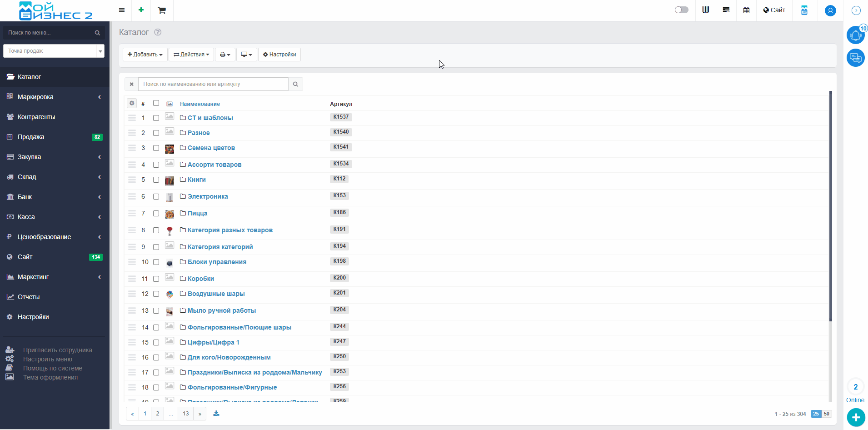Open the calendar icon in header
Screen dimensions: 868x430
point(746,10)
